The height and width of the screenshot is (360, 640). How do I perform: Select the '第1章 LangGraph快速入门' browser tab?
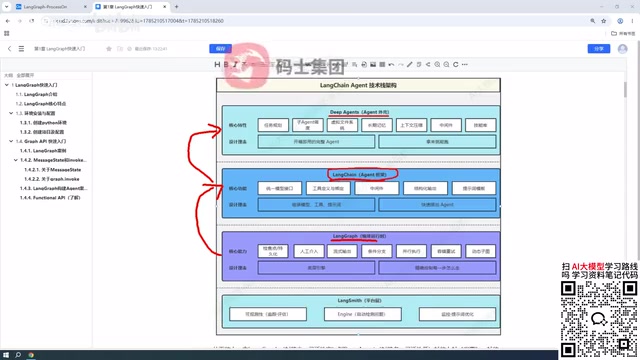(x=131, y=7)
